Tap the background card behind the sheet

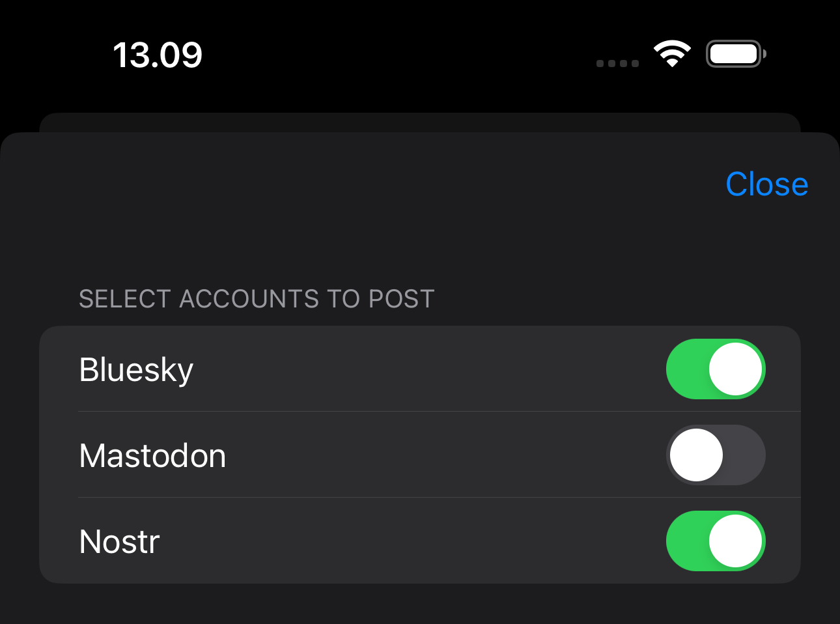419,122
